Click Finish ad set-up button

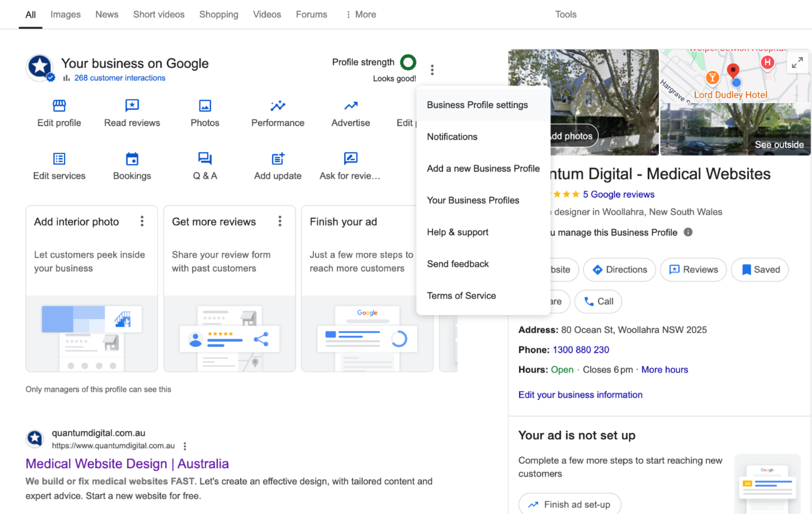tap(570, 504)
